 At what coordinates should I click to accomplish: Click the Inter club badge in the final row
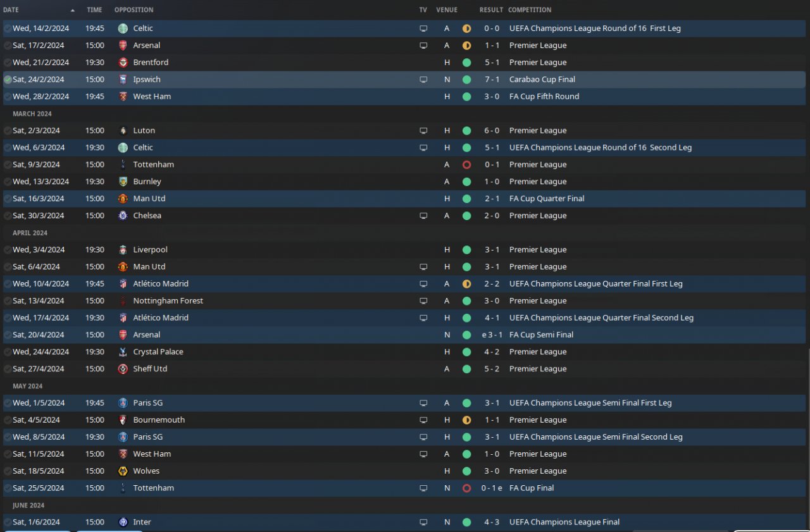pyautogui.click(x=123, y=523)
